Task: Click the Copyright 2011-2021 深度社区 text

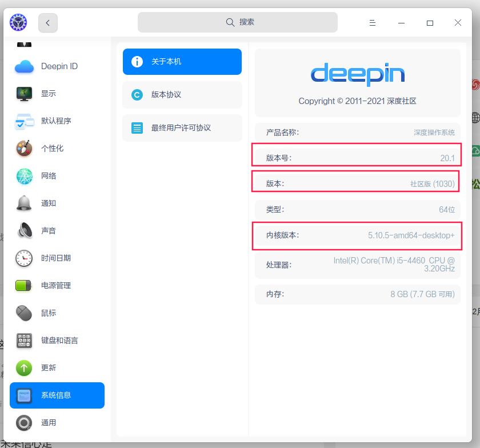Action: (358, 101)
